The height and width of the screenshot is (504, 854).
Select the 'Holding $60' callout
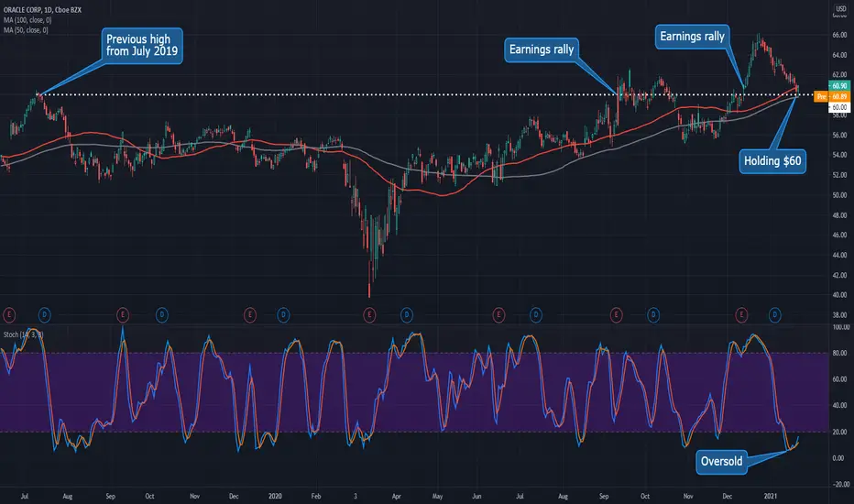(772, 161)
